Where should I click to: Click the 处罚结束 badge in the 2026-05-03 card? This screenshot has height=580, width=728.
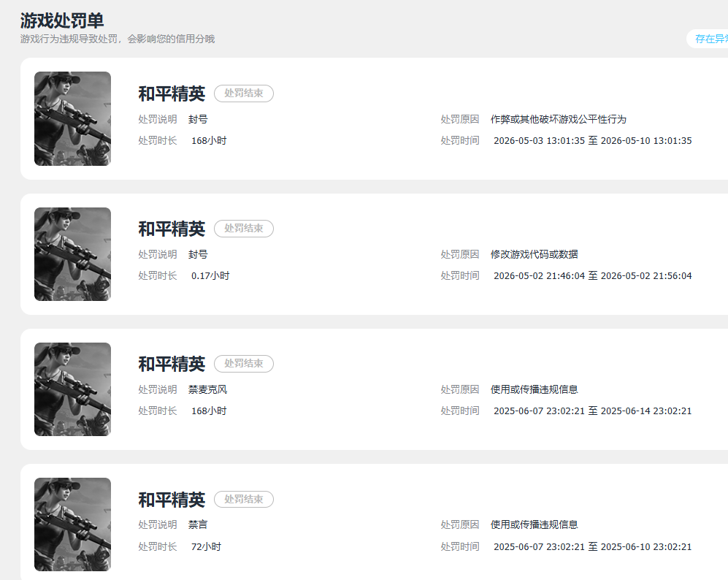(244, 94)
